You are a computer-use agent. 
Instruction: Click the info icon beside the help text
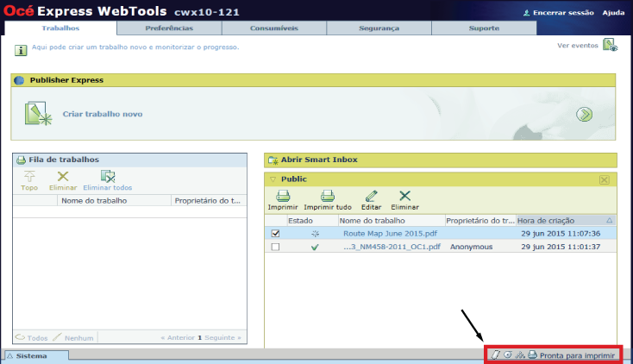21,50
